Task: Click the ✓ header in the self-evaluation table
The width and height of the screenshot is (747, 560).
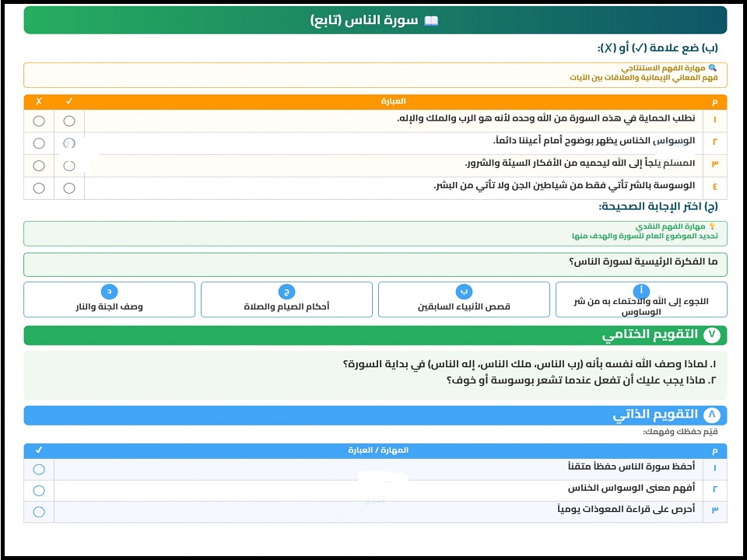Action: point(39,450)
